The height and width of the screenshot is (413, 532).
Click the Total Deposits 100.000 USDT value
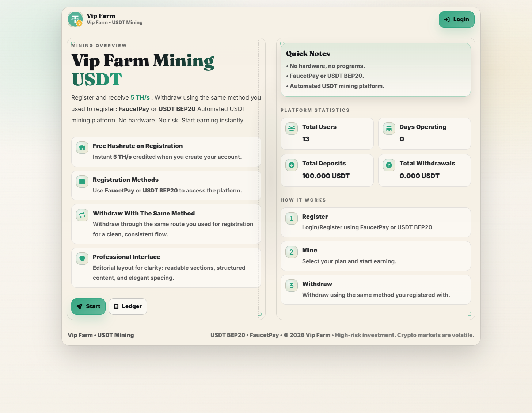(x=326, y=176)
